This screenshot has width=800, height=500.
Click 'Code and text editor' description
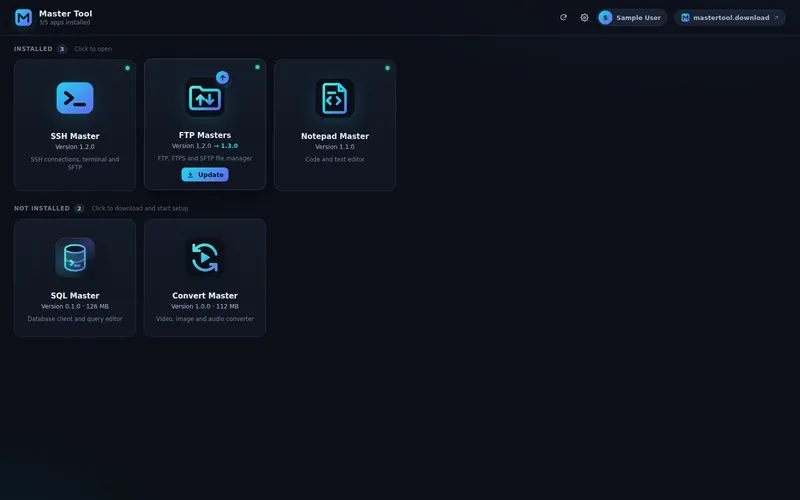click(x=335, y=159)
